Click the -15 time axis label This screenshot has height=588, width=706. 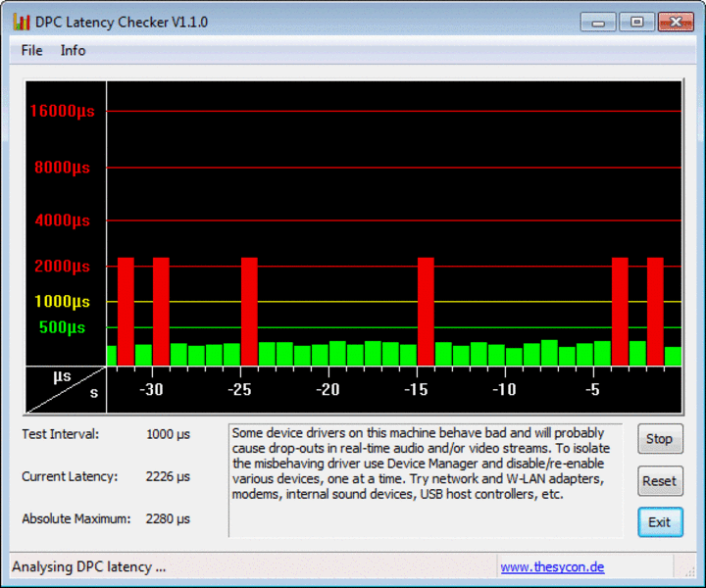click(x=416, y=390)
